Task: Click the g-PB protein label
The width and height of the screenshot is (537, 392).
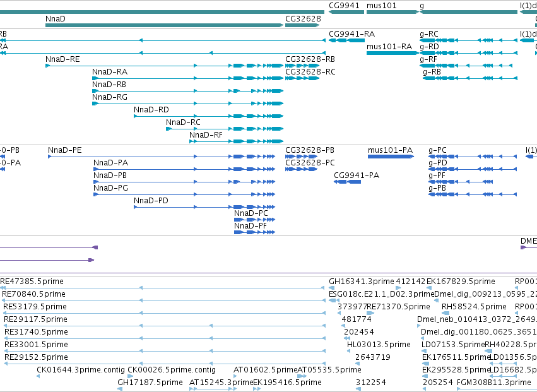Action: (x=437, y=188)
